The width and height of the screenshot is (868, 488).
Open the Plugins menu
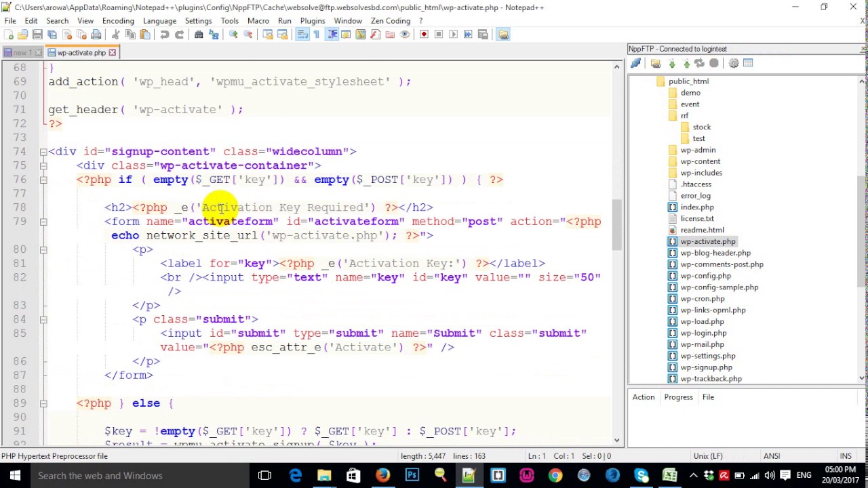[x=313, y=21]
